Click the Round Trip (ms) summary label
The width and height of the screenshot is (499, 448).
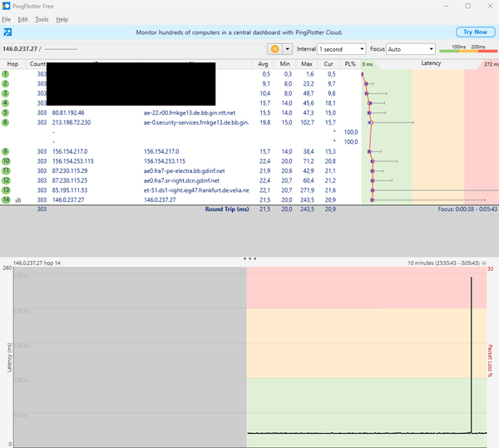tap(227, 209)
